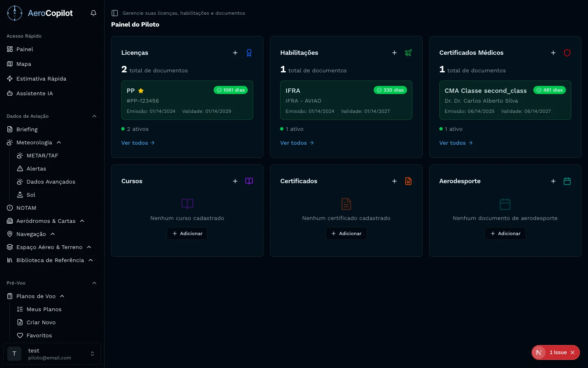Viewport: 588px width, 368px height.
Task: Expand the Aeródromos & Cartas menu
Action: pos(82,221)
